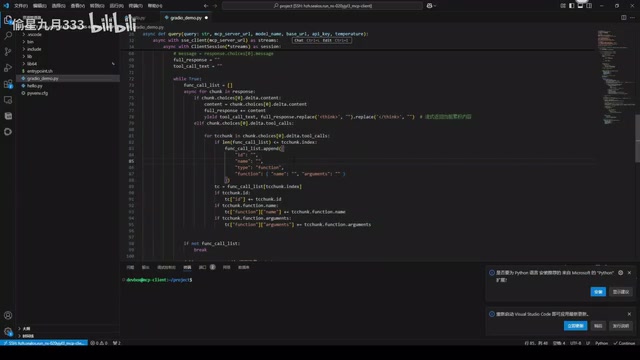Open the gear on the Python extension notification
640x360 pixels.
pyautogui.click(x=620, y=273)
